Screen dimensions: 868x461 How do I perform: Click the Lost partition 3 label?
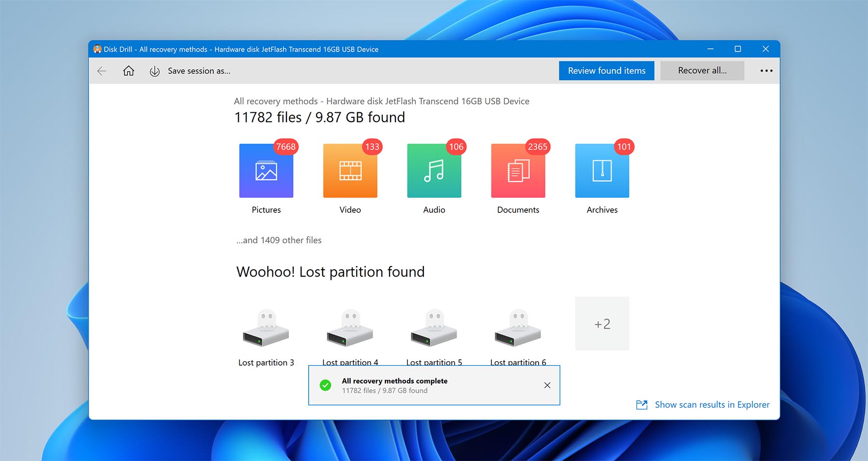266,363
